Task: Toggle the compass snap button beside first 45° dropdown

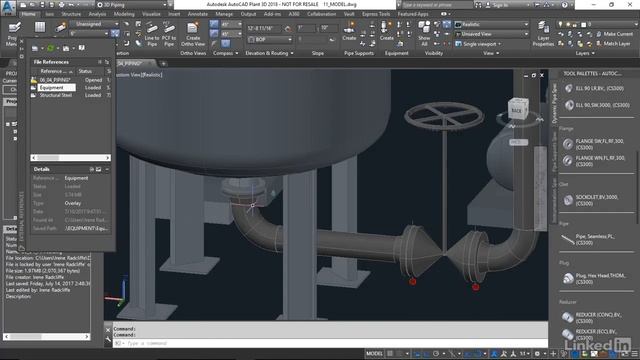Action: point(214,24)
